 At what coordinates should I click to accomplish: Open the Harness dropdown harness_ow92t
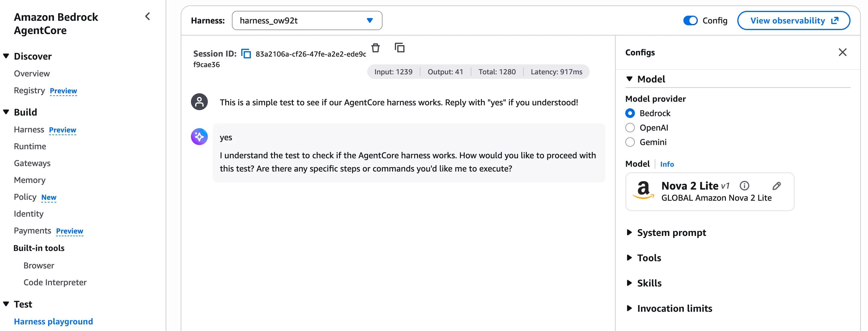coord(307,20)
